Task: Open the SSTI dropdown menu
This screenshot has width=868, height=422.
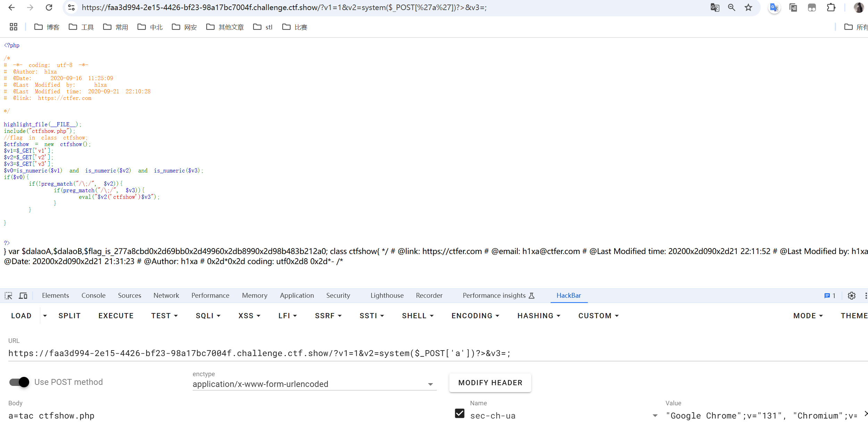Action: (372, 316)
